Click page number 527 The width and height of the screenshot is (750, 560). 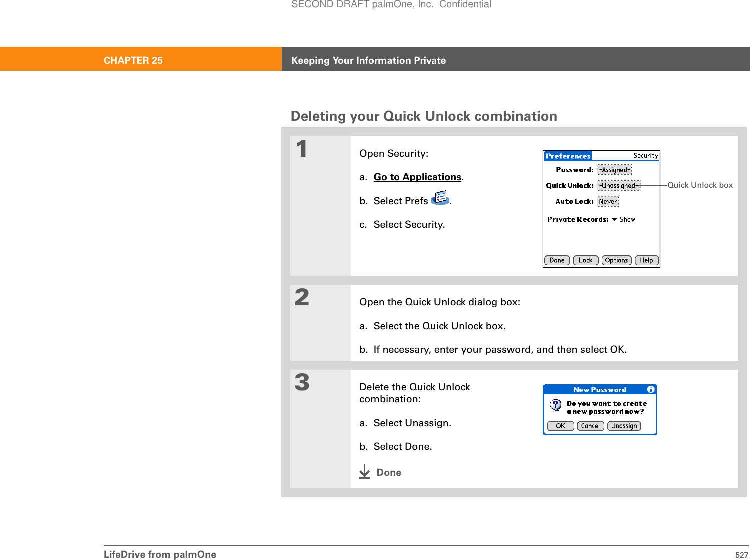pyautogui.click(x=742, y=555)
